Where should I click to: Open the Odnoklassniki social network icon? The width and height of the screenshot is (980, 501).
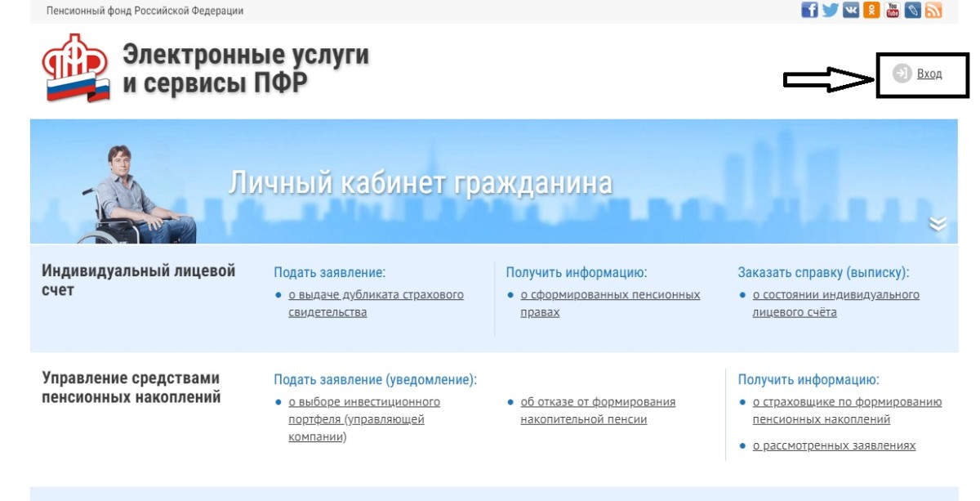(872, 10)
